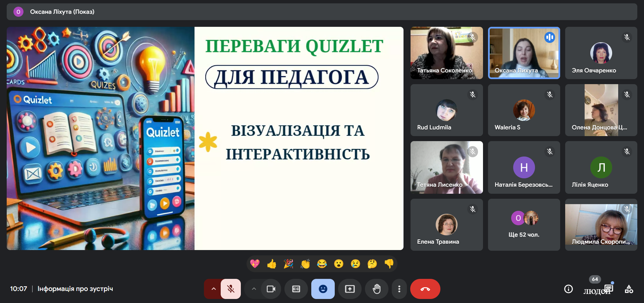The image size is (644, 303).
Task: Open meeting information link
Action: tap(75, 289)
